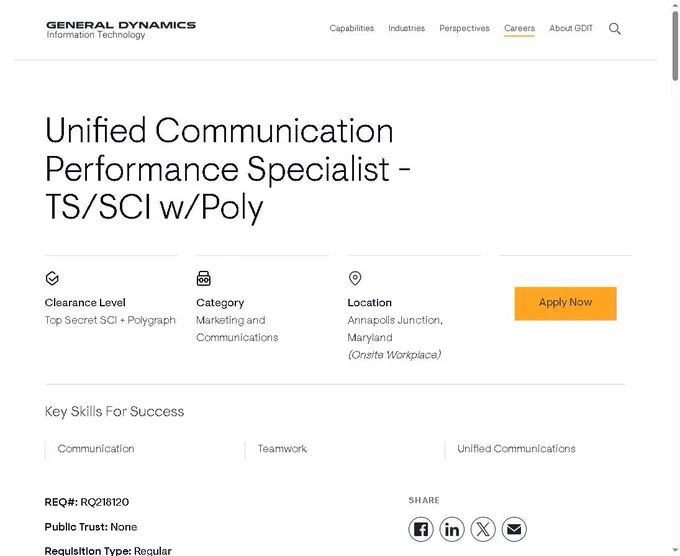Image resolution: width=680 pixels, height=556 pixels.
Task: Go to General Dynamics homepage logo
Action: 121,30
